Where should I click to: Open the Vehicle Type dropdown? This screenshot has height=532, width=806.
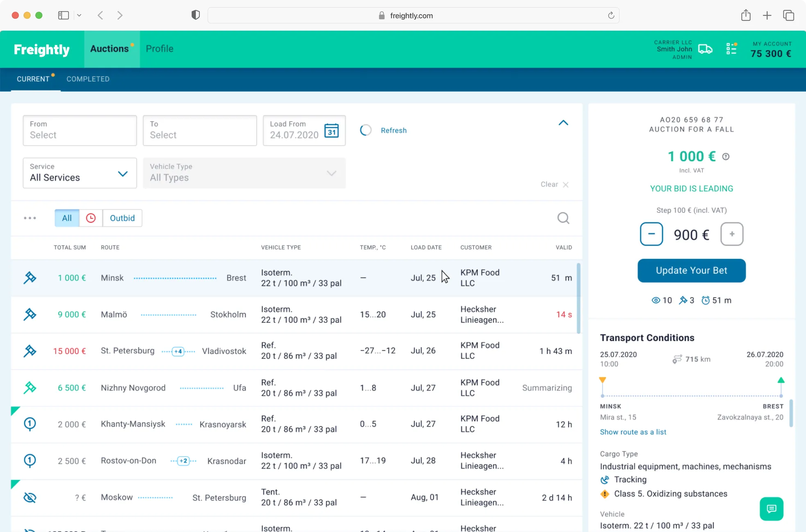(244, 173)
